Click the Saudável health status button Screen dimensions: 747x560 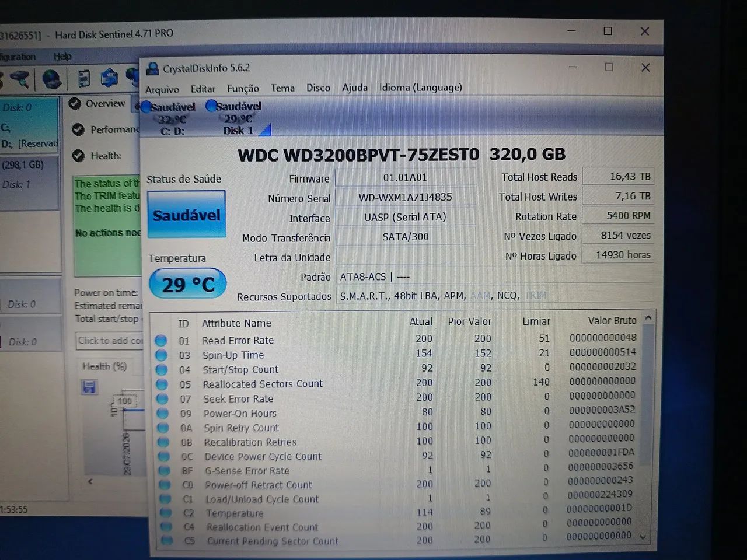(x=186, y=215)
